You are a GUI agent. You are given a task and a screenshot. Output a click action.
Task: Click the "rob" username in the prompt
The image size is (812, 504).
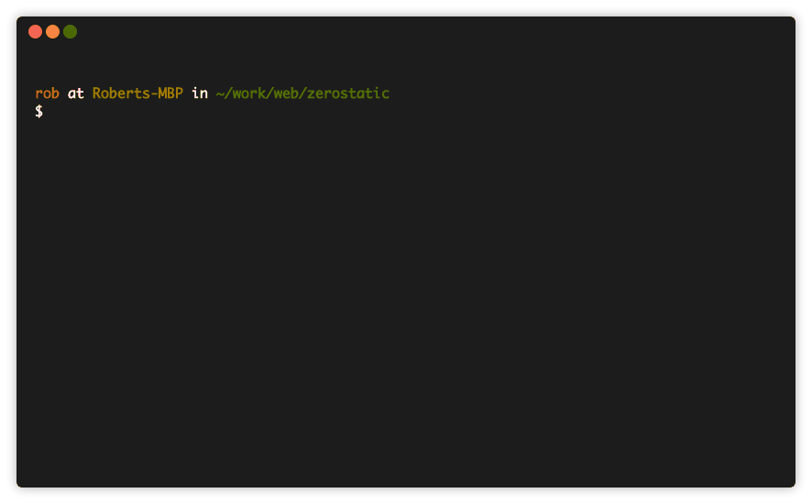tap(47, 93)
